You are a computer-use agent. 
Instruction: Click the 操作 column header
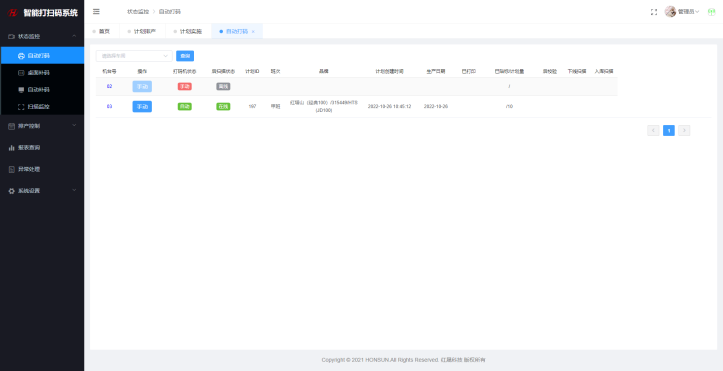coord(142,71)
